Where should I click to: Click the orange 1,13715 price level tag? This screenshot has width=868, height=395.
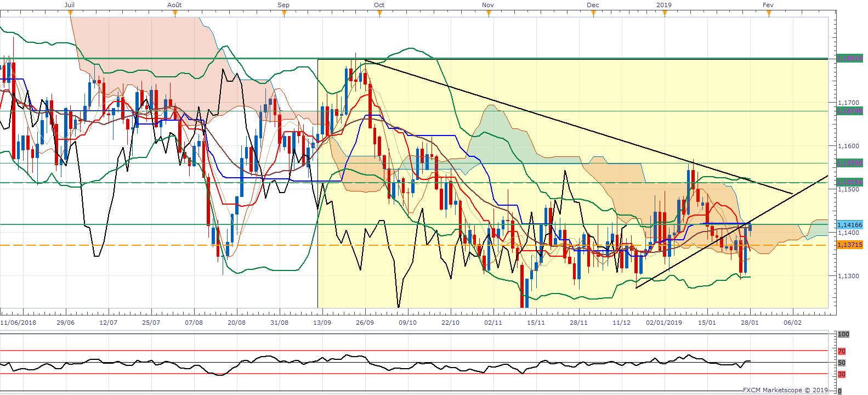pos(850,245)
